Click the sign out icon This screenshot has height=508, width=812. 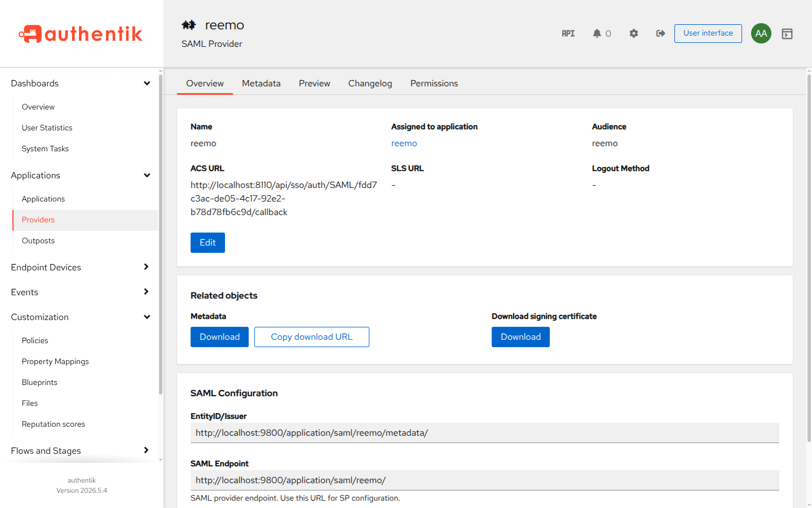(x=661, y=33)
